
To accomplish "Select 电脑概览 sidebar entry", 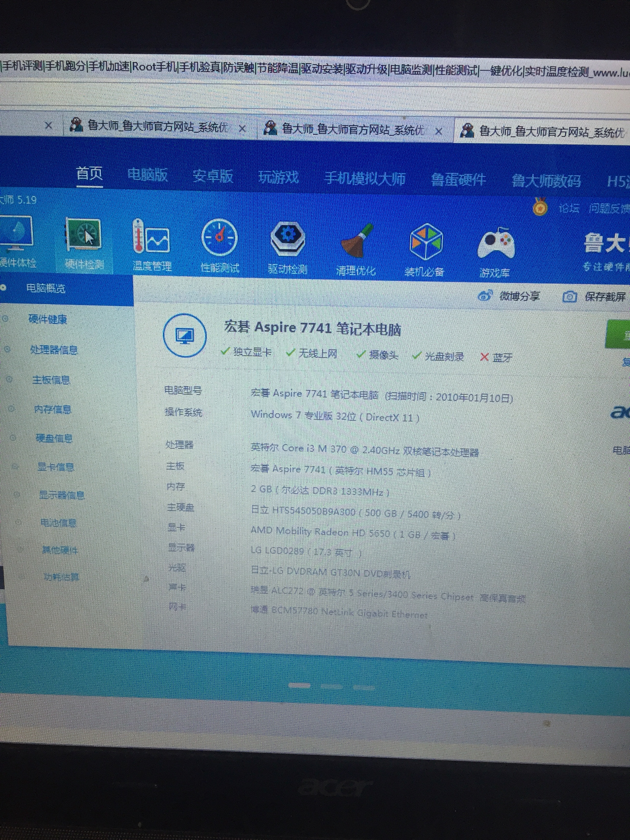I will tap(46, 288).
